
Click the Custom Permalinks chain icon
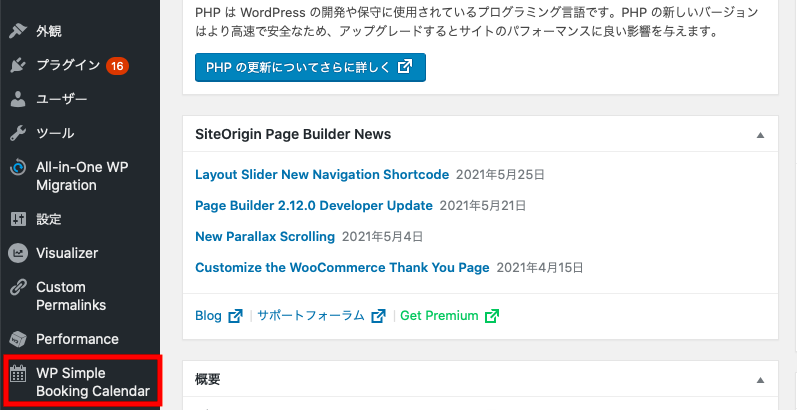pos(18,288)
